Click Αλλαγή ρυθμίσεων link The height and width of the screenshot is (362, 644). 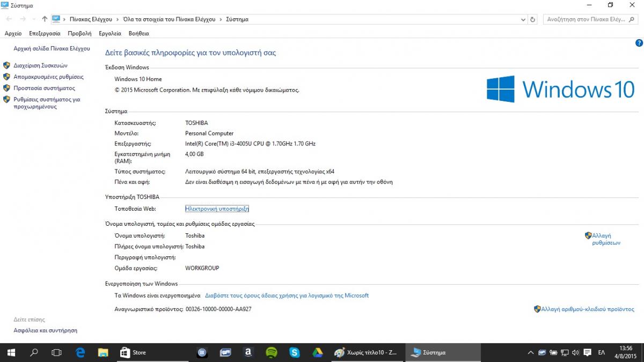tap(606, 239)
